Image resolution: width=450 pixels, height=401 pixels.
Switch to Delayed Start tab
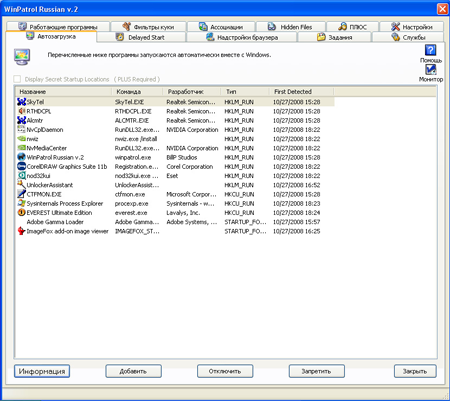pyautogui.click(x=141, y=37)
